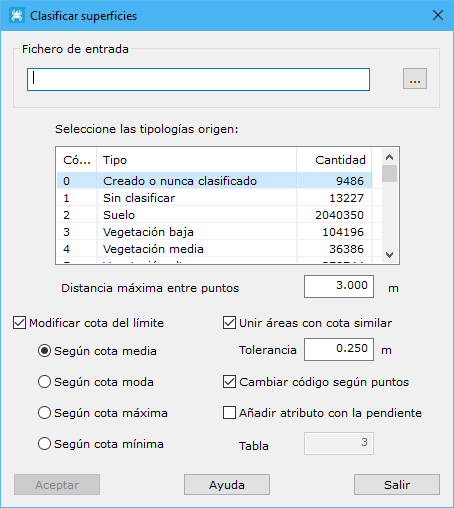Screen dimensions: 454x508
Task: Open help with the Ayuda button
Action: (227, 485)
